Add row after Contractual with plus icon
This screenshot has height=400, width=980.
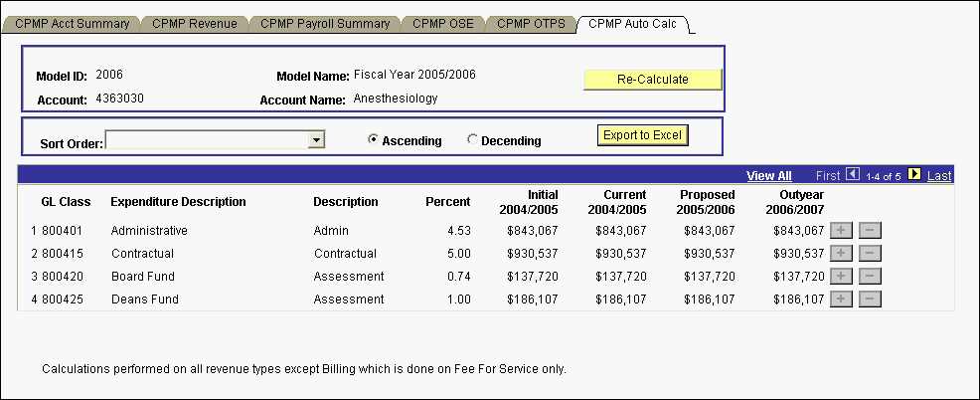click(841, 254)
